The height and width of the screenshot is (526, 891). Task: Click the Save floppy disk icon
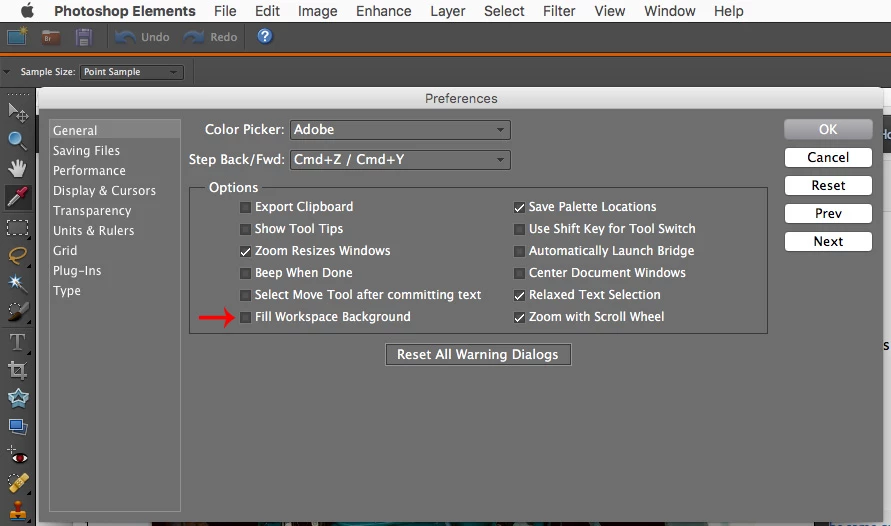pos(84,37)
